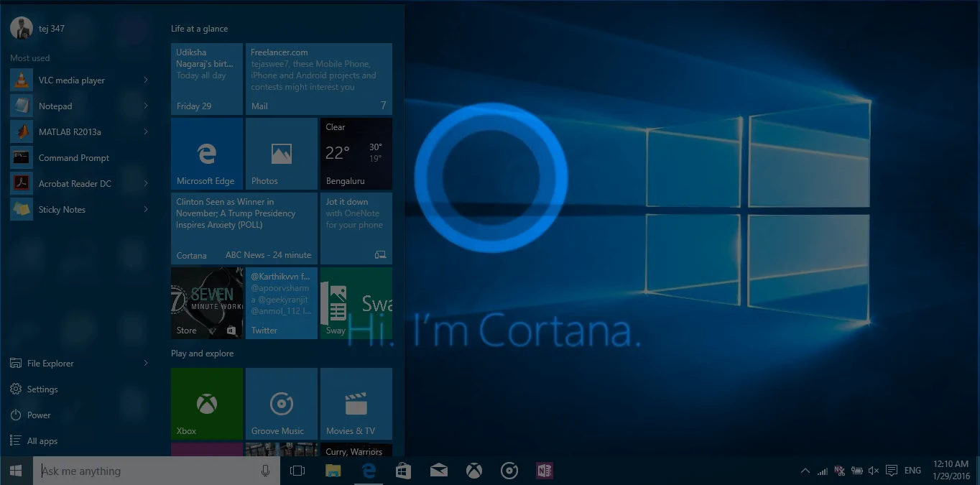
Task: Open the Action Center notifications icon
Action: click(892, 471)
